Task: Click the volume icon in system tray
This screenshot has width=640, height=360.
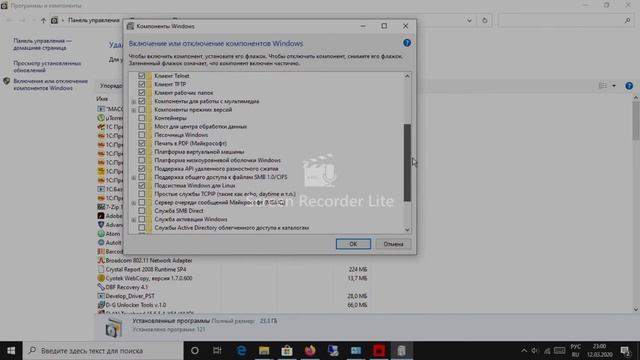Action: pyautogui.click(x=535, y=351)
